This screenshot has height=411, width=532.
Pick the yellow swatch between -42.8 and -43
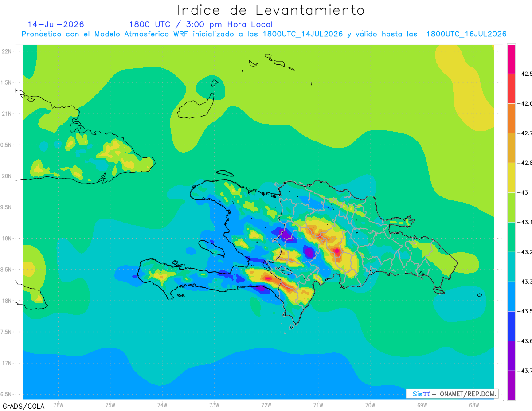(x=511, y=177)
